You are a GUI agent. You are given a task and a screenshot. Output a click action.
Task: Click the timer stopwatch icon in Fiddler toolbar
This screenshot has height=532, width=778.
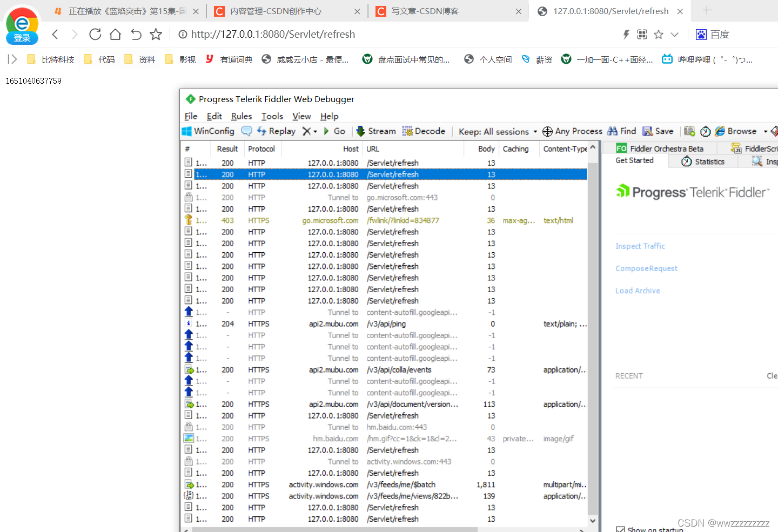tap(705, 131)
